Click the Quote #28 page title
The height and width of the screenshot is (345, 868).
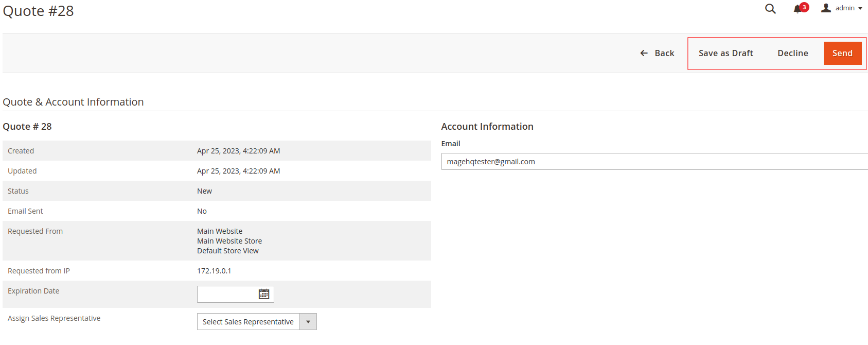tap(38, 11)
